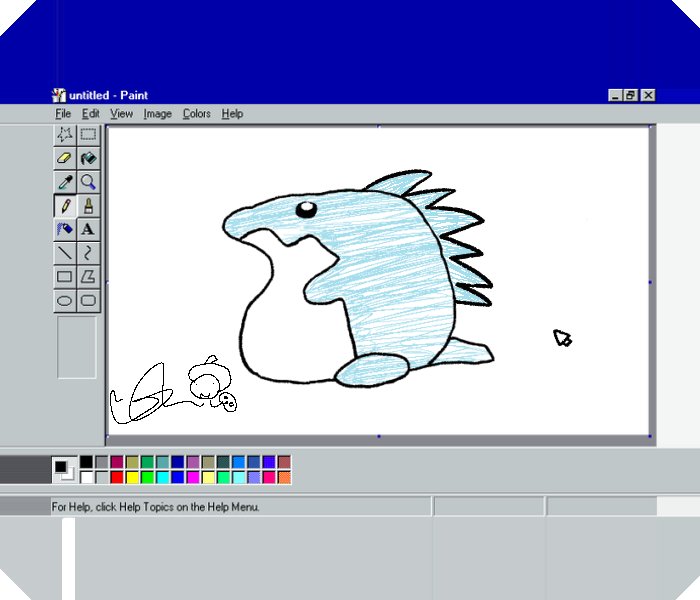Pick the dark green swatch in the top row
Image resolution: width=700 pixels, height=600 pixels.
pyautogui.click(x=147, y=462)
